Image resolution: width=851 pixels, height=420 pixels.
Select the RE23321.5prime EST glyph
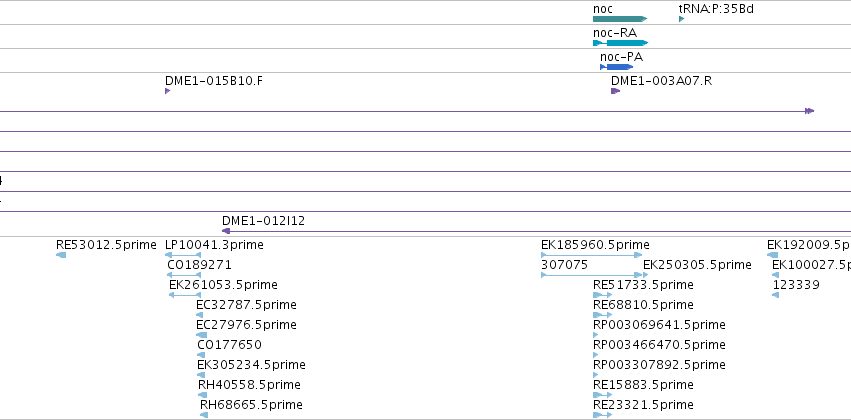[x=602, y=415]
